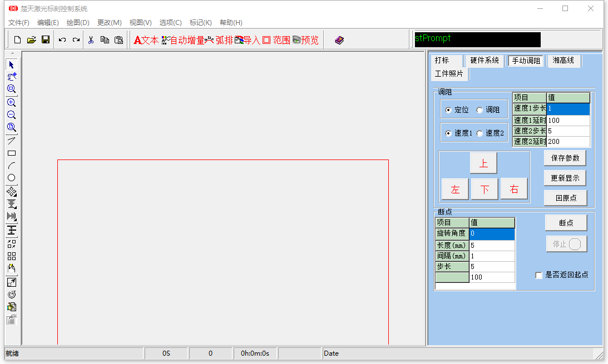Switch to the 湘高线 tab
This screenshot has width=608, height=364.
point(563,61)
